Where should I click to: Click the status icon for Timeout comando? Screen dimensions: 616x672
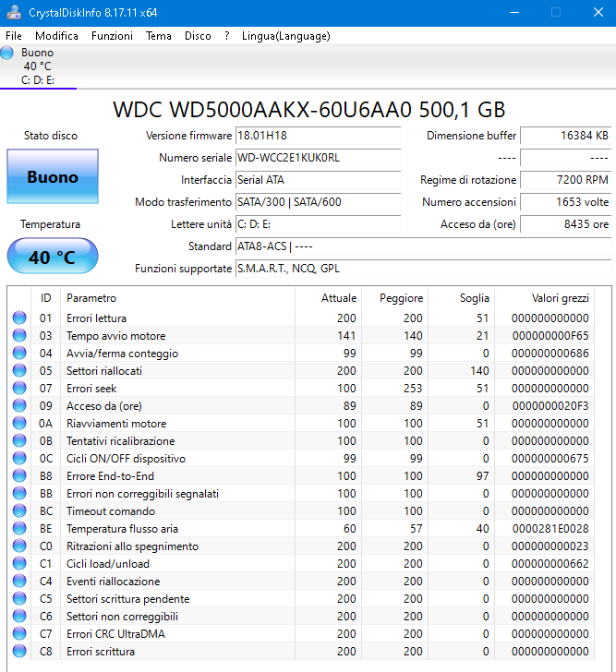[19, 510]
